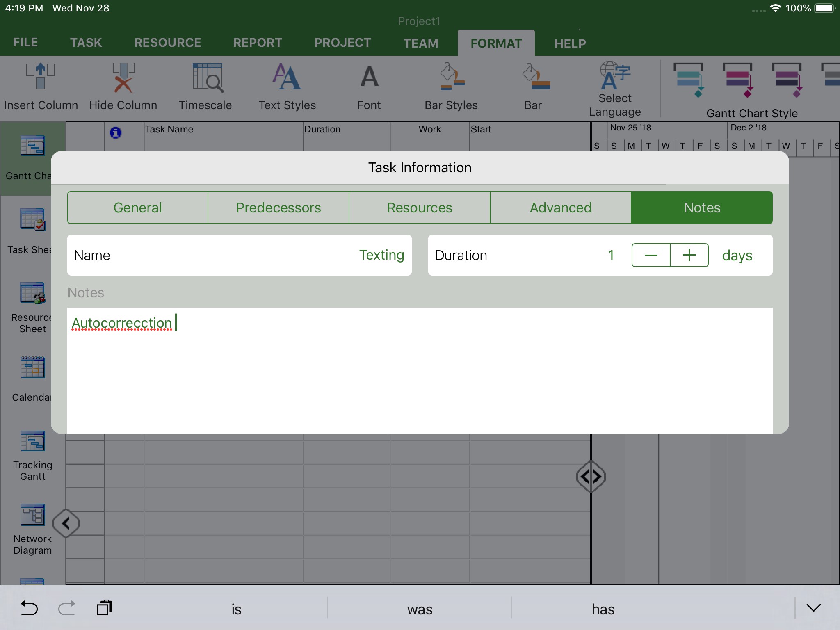The image size is (840, 630).
Task: Select the Insert Column tool
Action: (40, 86)
